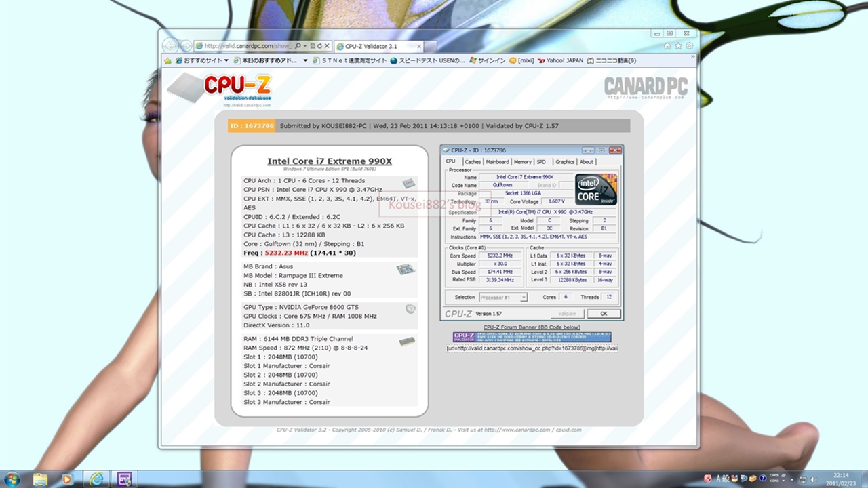Click the CPU-Z forum banner image
Screen dimensions: 868x488
click(532, 337)
